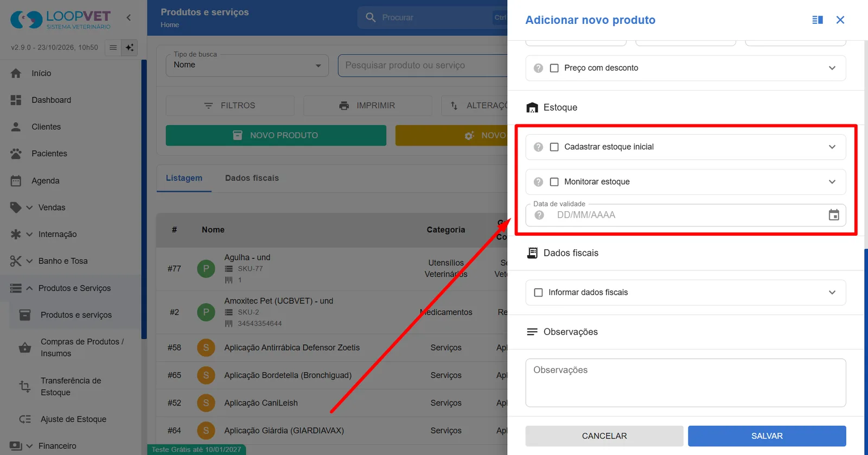Click help icon beside Monitorar estoque
This screenshot has height=455, width=868.
coord(538,182)
